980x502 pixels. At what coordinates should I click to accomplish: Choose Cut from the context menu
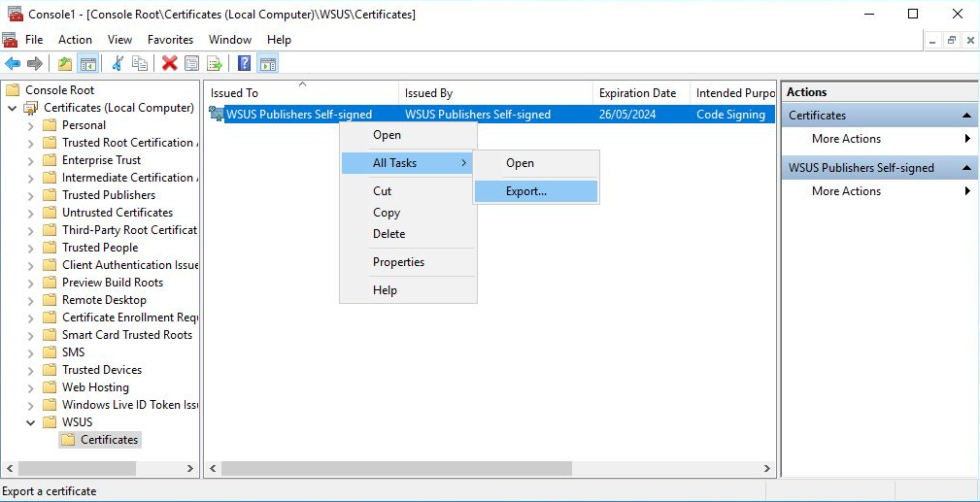(x=408, y=191)
